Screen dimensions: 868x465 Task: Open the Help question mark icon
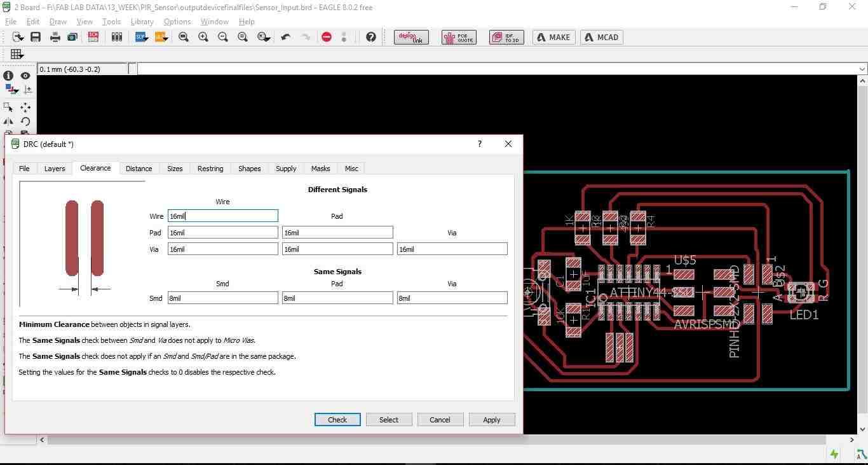371,38
